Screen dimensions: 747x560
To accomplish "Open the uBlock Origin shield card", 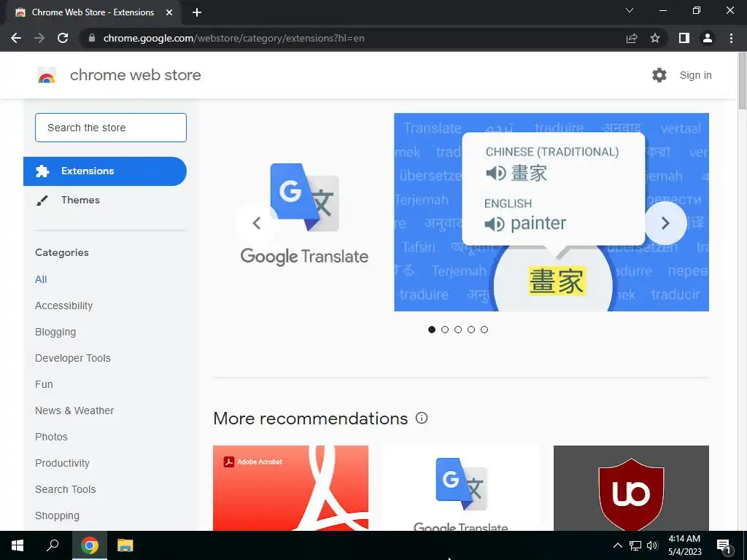I will [x=631, y=488].
